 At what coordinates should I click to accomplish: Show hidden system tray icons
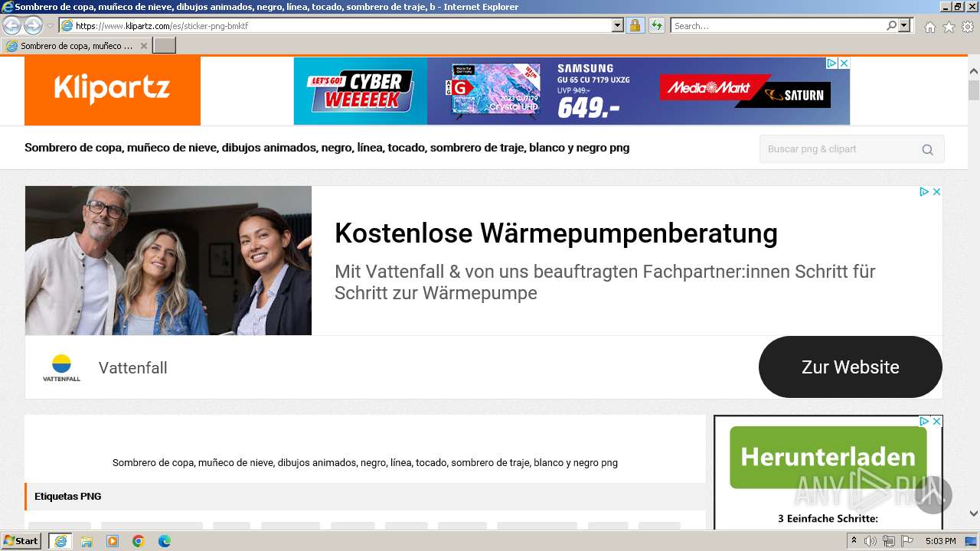coord(854,541)
